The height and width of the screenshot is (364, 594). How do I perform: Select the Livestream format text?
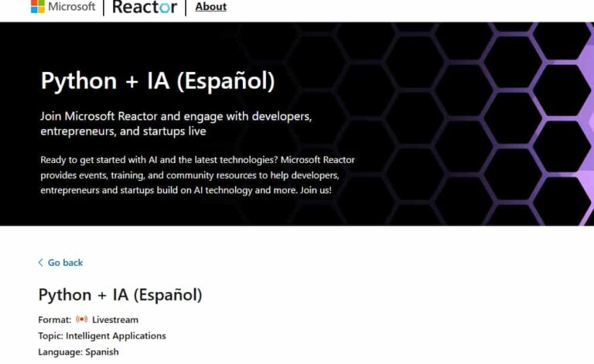114,319
